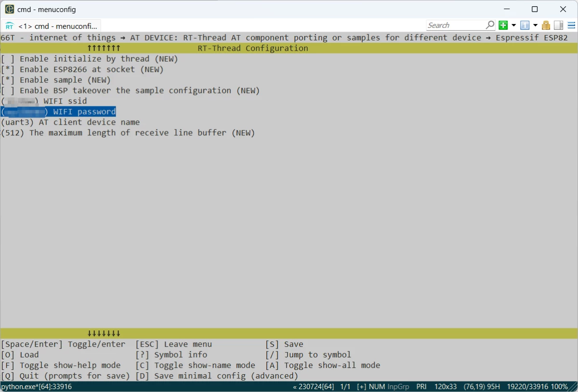Select the maximum length of receive line buffer entry
Viewport: 578px width, 392px height.
pyautogui.click(x=128, y=133)
